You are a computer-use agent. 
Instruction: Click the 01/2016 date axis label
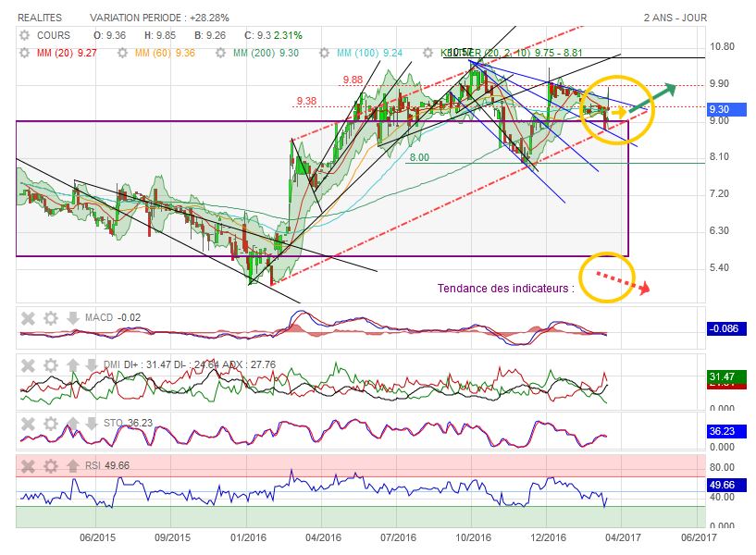248,537
